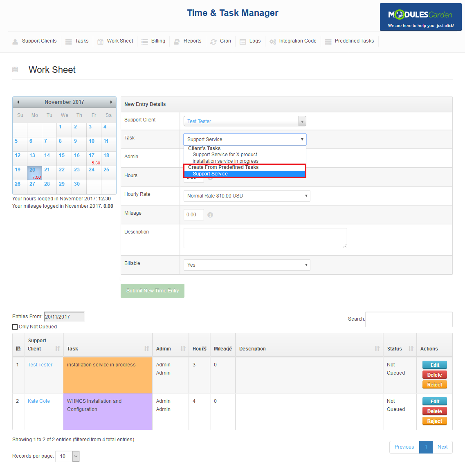This screenshot has height=476, width=465.
Task: Edit the Test Tester entry
Action: point(435,365)
